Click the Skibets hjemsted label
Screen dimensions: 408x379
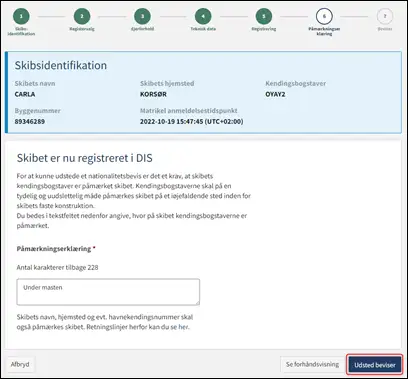click(x=167, y=84)
